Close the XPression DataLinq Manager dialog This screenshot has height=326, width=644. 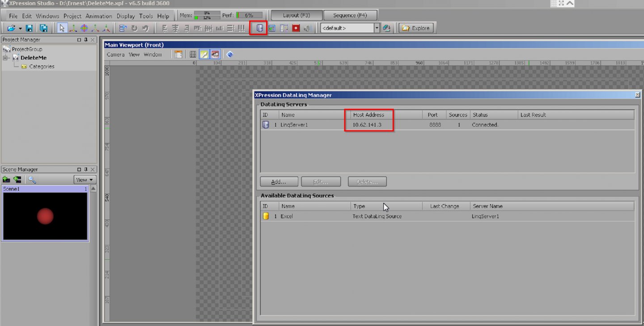click(x=637, y=95)
